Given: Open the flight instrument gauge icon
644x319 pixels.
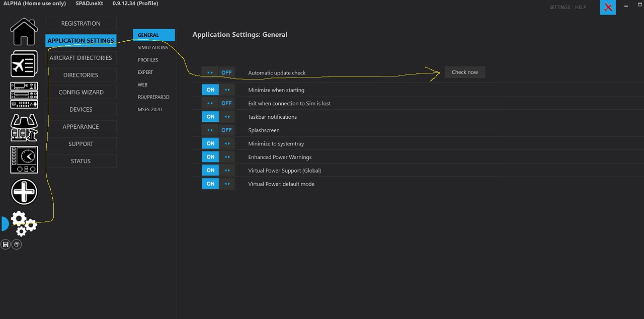Looking at the screenshot, I should tap(24, 160).
